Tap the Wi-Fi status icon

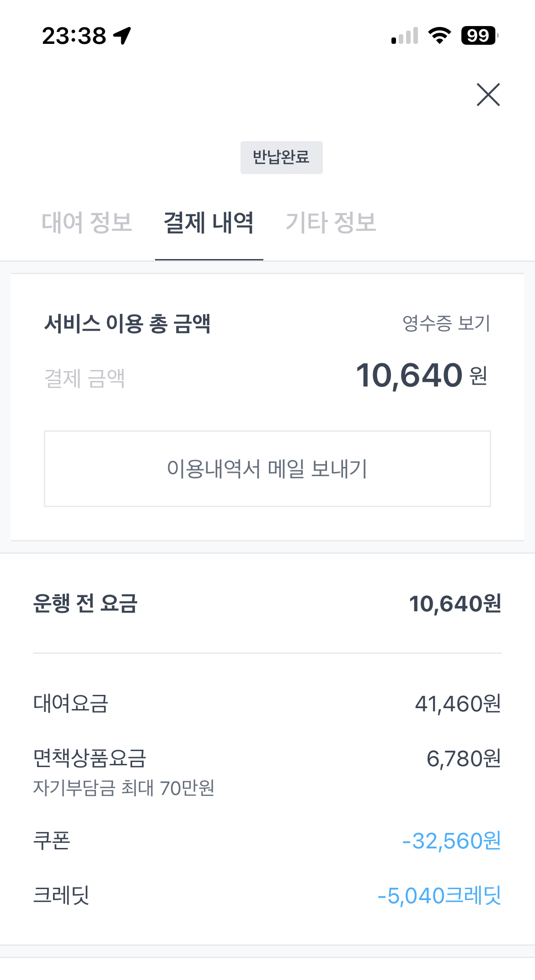(439, 36)
